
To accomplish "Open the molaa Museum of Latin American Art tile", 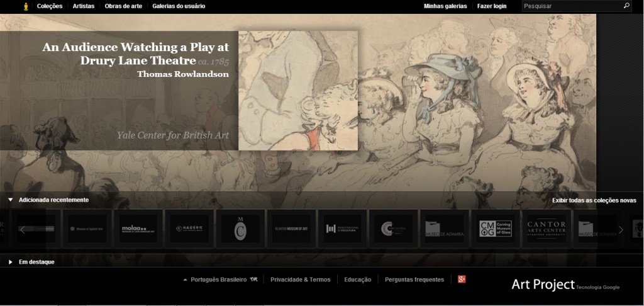I will click(138, 229).
